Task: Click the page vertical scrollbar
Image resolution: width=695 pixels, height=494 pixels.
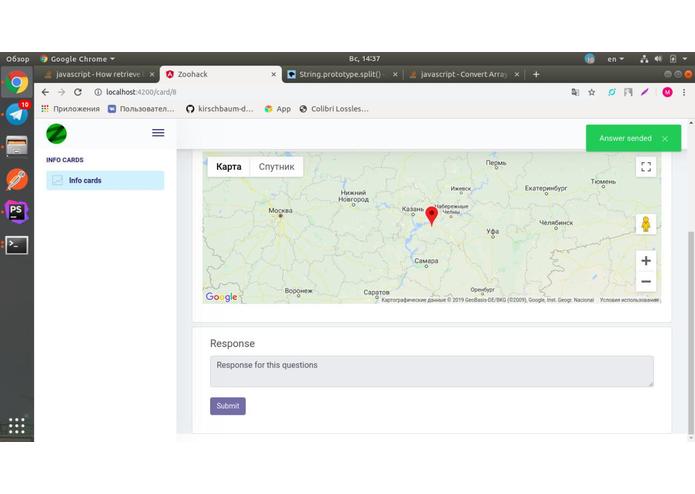Action: (691, 332)
